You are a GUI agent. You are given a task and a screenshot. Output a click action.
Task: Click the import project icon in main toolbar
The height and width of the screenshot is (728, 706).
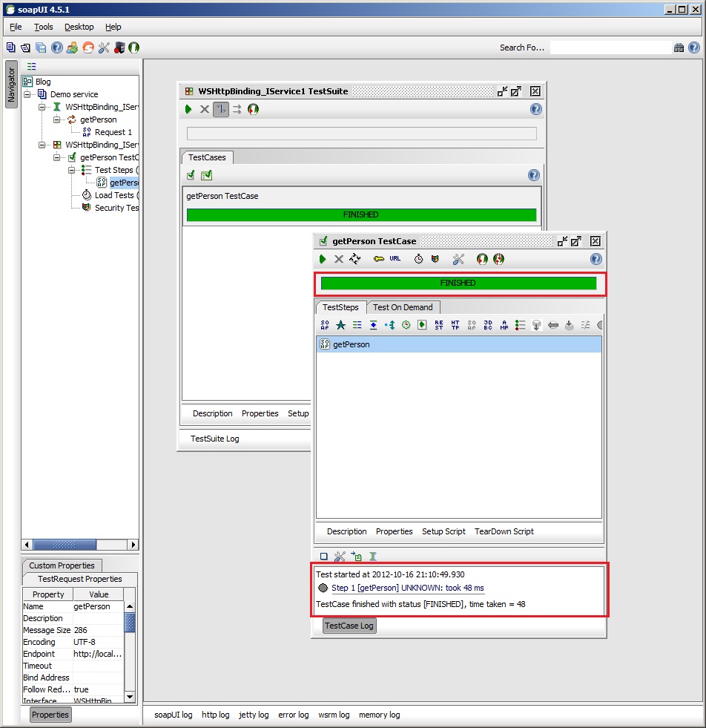[25, 47]
